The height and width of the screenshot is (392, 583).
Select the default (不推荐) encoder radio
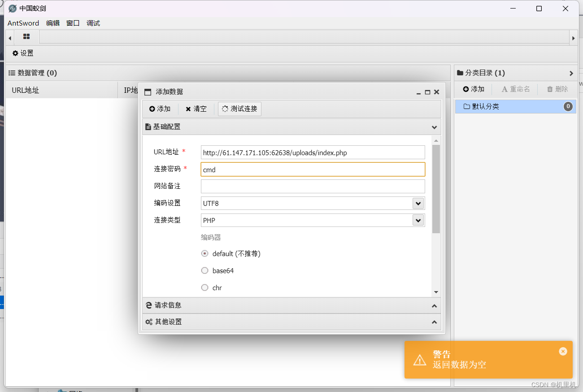[x=205, y=254]
